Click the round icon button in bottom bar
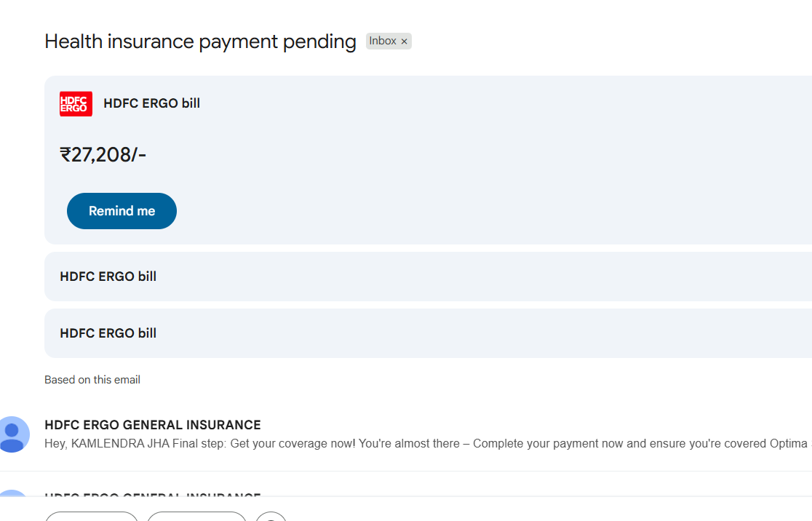Viewport: 812px width, 521px height. click(x=271, y=516)
